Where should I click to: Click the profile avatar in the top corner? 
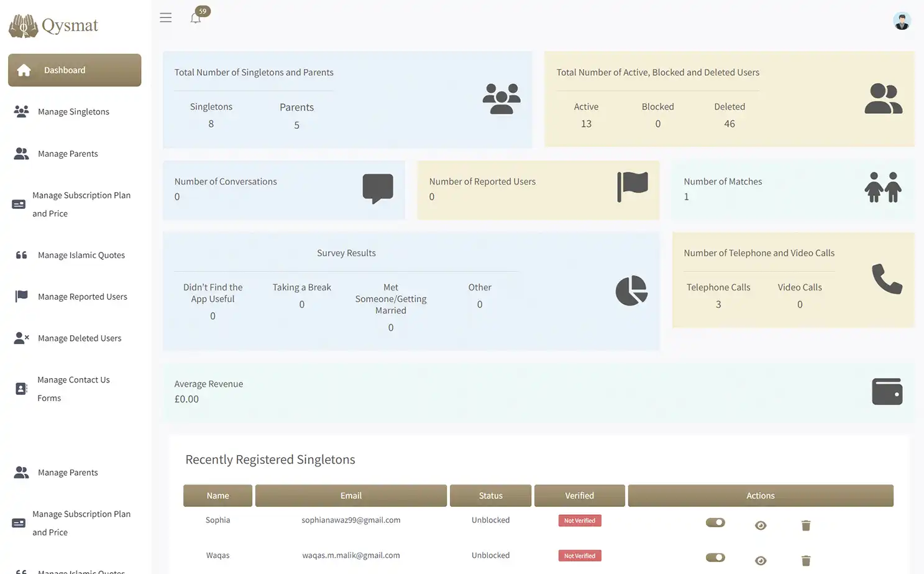click(x=902, y=21)
